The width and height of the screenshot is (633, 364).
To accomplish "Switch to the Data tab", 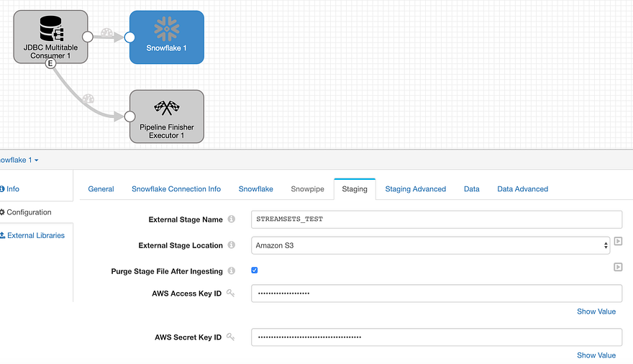I will 472,189.
